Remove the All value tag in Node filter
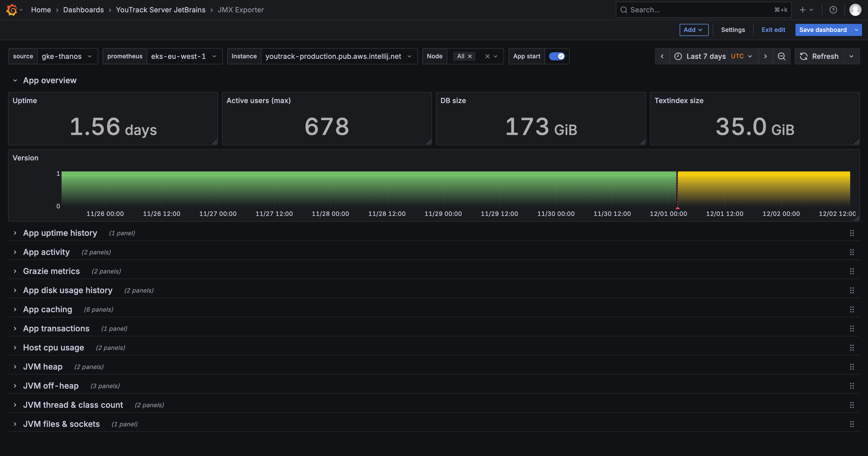This screenshot has height=456, width=868. pos(470,56)
